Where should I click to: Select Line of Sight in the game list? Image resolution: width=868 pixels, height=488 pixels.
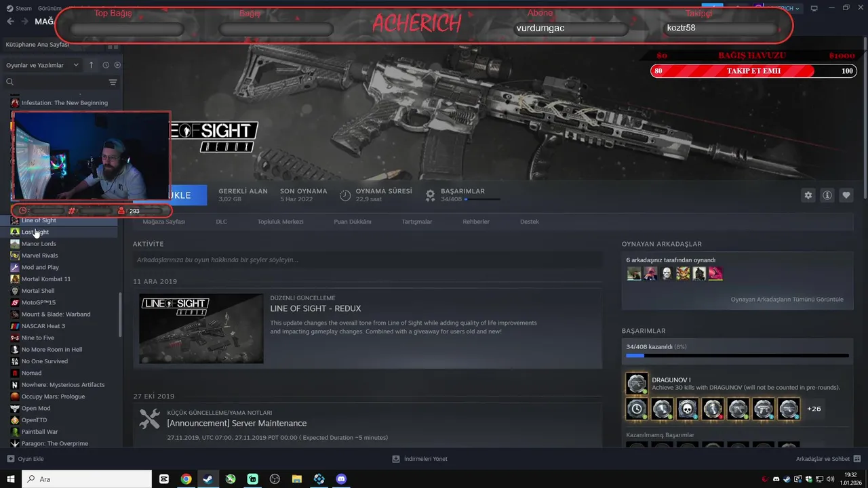pyautogui.click(x=39, y=220)
